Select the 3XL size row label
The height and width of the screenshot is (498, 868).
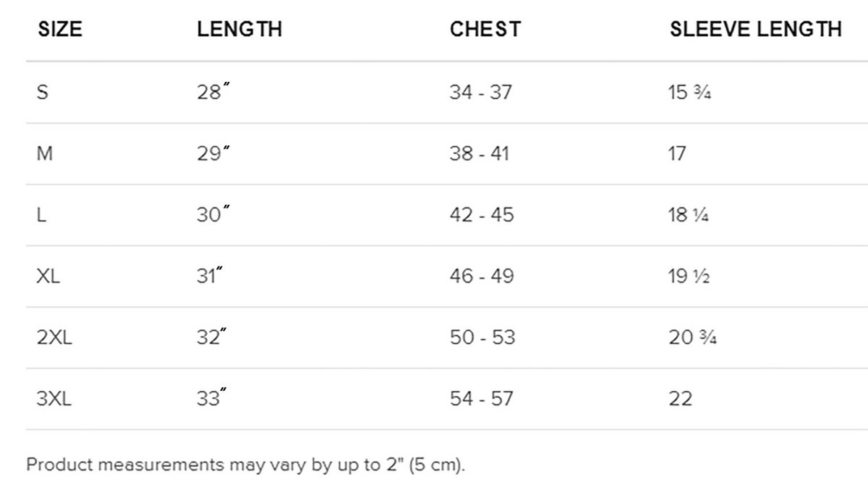pos(54,399)
